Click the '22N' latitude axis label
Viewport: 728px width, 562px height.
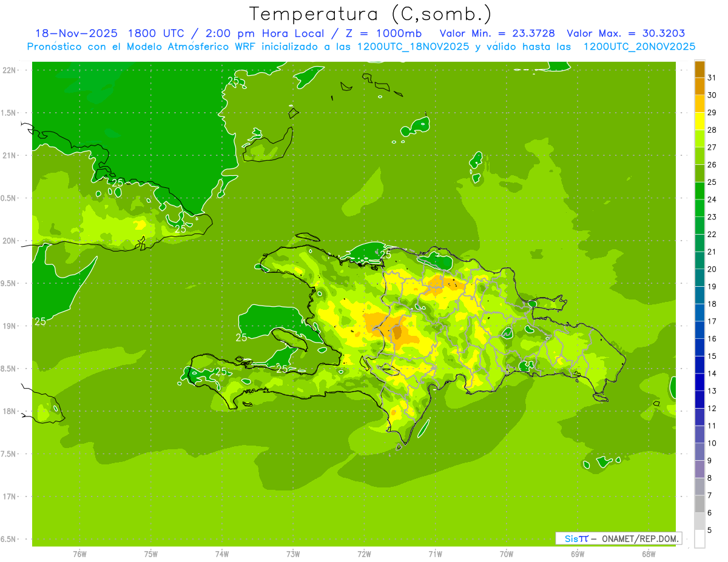coord(10,70)
